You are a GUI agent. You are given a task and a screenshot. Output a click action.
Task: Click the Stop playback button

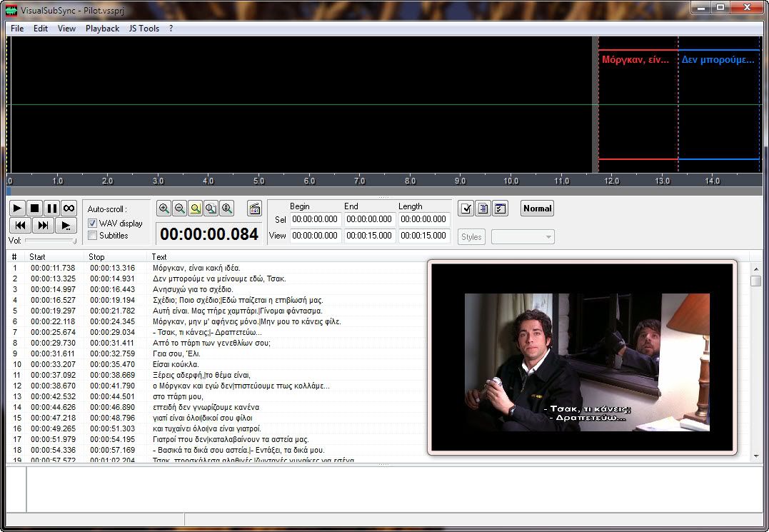tap(35, 209)
